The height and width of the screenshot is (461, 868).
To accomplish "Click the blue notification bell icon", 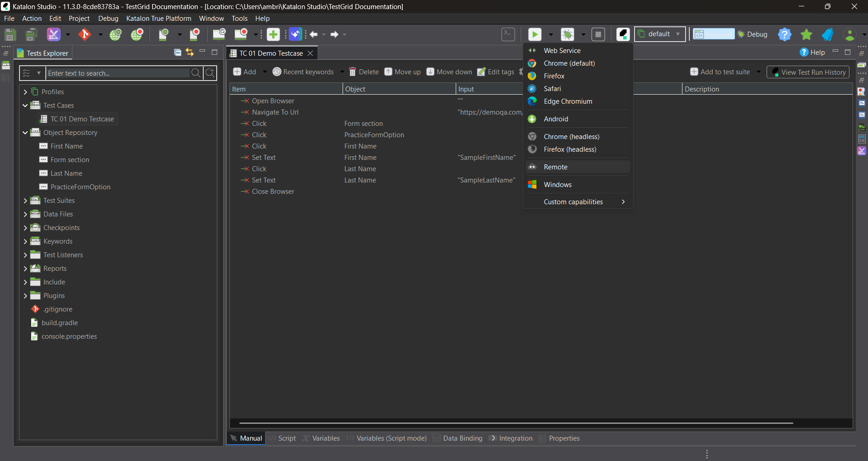I will pyautogui.click(x=828, y=34).
